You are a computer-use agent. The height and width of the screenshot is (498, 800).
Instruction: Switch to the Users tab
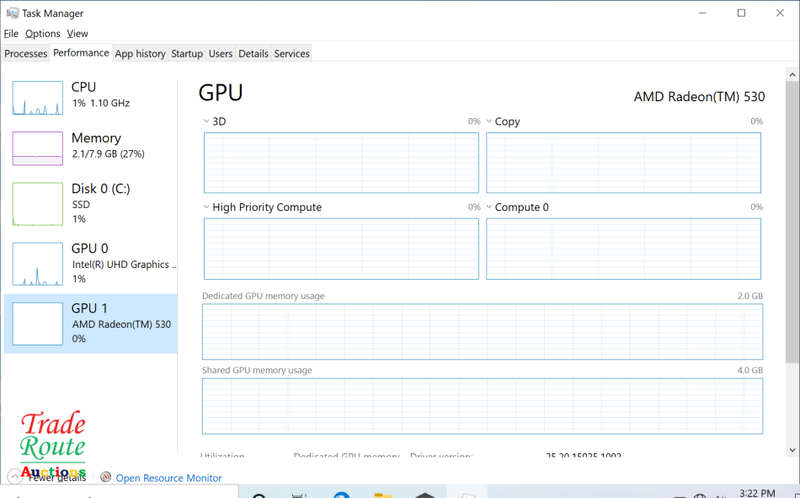click(220, 54)
